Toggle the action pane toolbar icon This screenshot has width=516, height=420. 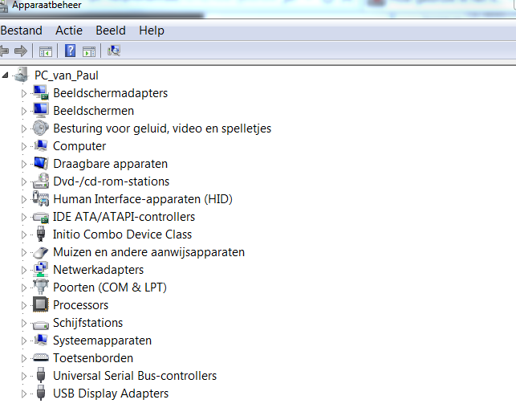coord(89,51)
